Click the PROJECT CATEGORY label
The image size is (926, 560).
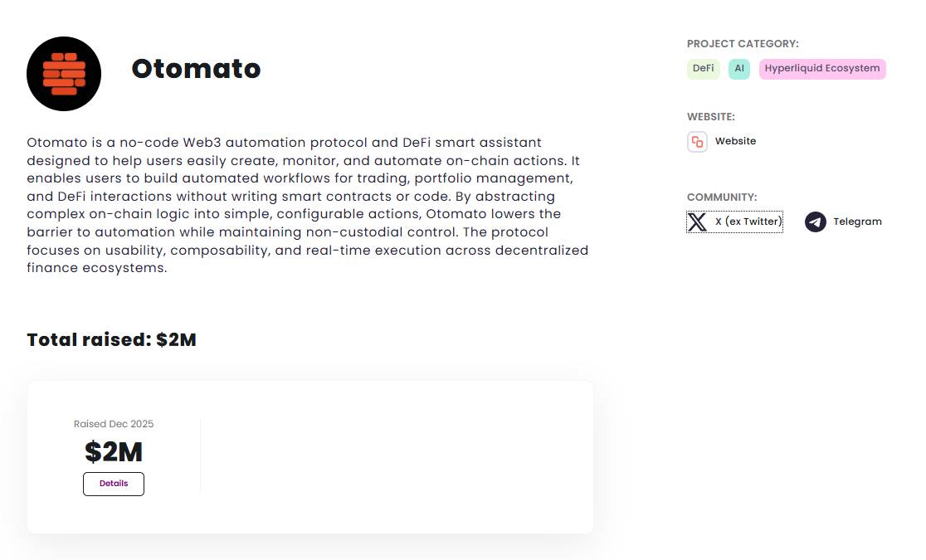(x=743, y=44)
